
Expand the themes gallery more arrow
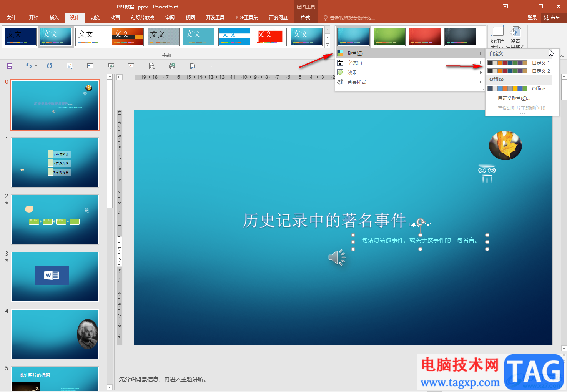pyautogui.click(x=328, y=45)
